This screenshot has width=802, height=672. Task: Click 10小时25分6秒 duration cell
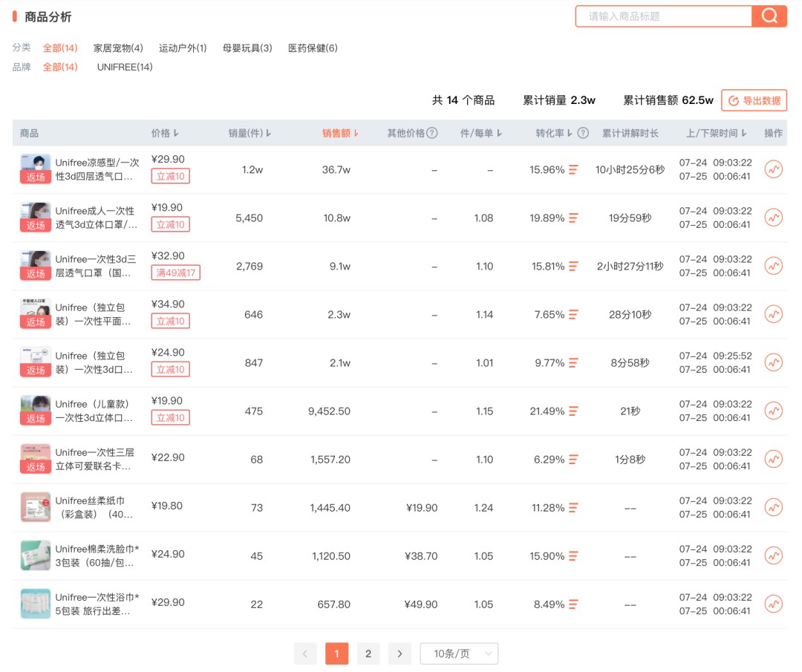pyautogui.click(x=630, y=170)
